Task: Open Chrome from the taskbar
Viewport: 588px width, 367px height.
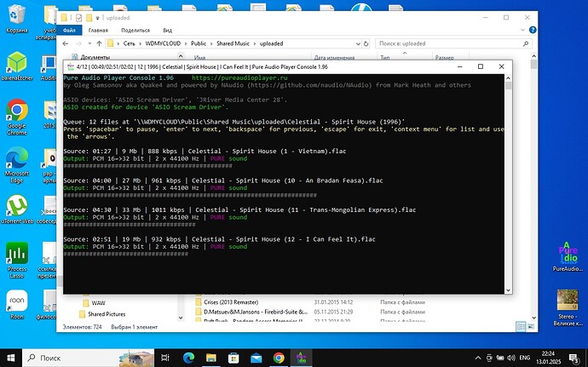Action: pos(279,358)
